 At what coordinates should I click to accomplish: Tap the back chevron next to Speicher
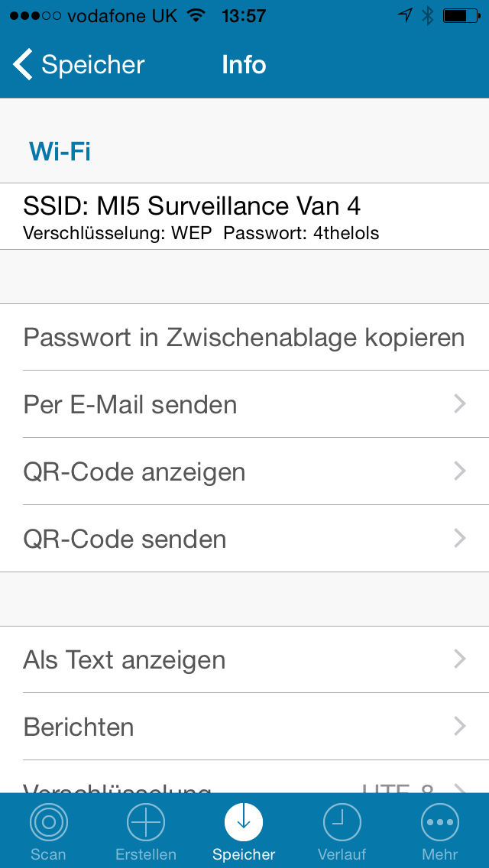click(x=21, y=65)
